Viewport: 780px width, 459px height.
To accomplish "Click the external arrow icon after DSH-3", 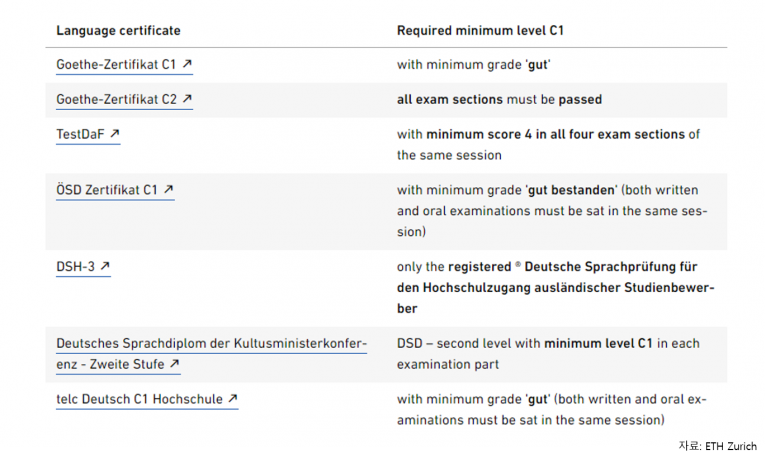I will click(105, 266).
